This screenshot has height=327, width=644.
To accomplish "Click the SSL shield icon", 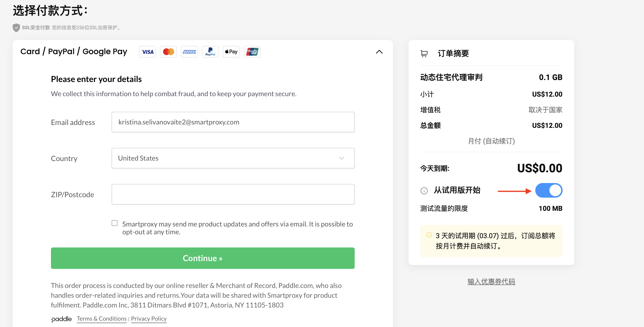I will pyautogui.click(x=16, y=28).
